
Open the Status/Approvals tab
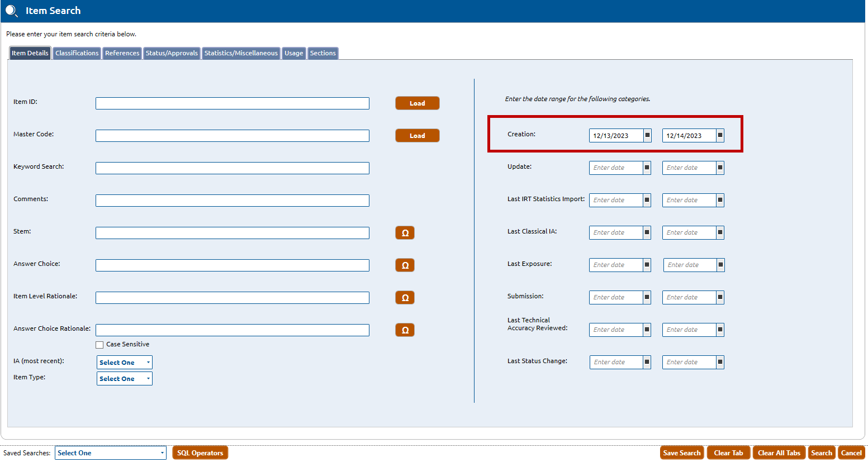tap(172, 53)
